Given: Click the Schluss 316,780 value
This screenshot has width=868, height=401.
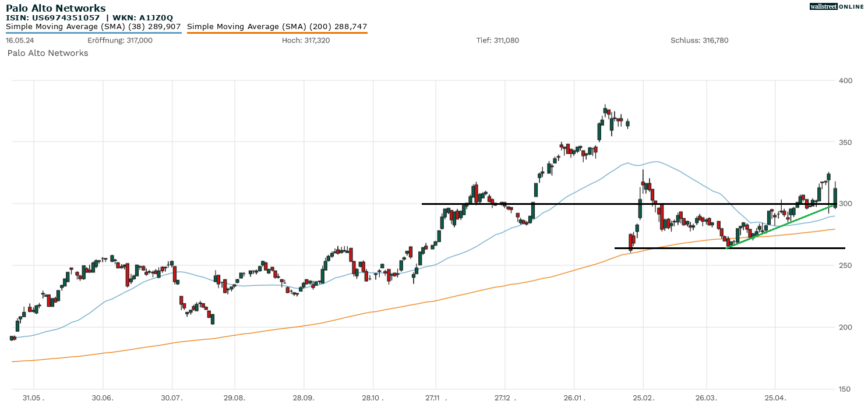Looking at the screenshot, I should pyautogui.click(x=699, y=41).
